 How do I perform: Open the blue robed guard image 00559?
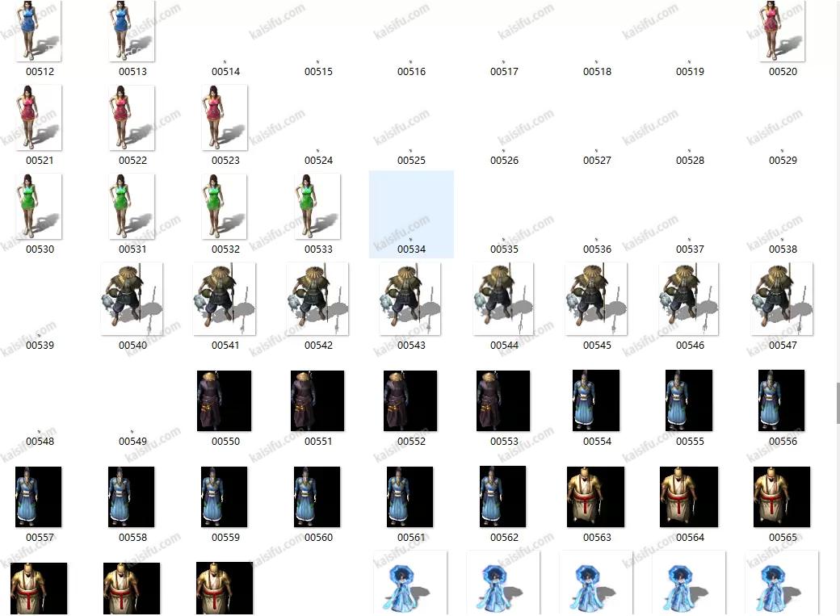[225, 497]
